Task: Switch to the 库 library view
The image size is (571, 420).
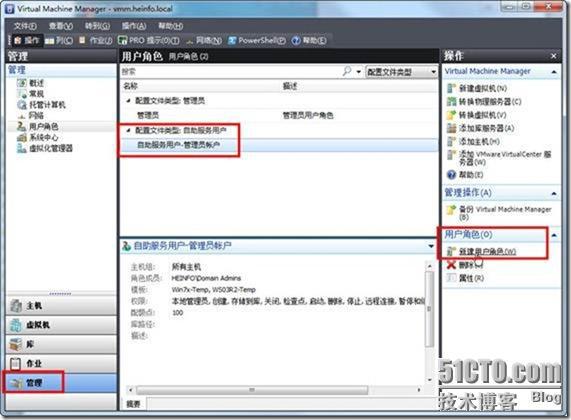Action: 61,344
